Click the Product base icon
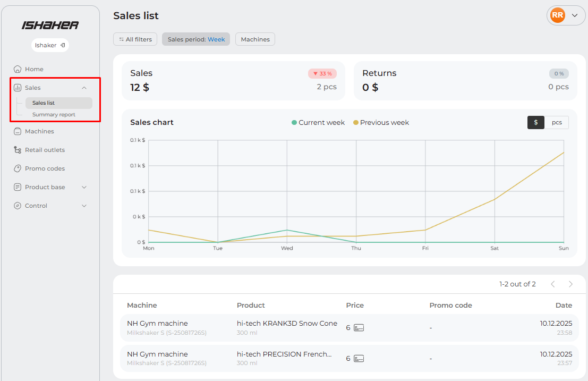 18,187
